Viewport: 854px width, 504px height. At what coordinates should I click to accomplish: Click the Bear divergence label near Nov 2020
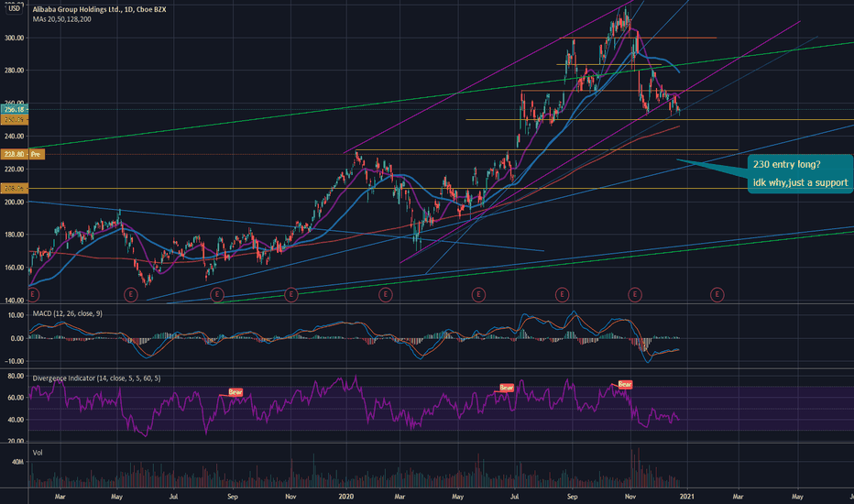(x=625, y=384)
